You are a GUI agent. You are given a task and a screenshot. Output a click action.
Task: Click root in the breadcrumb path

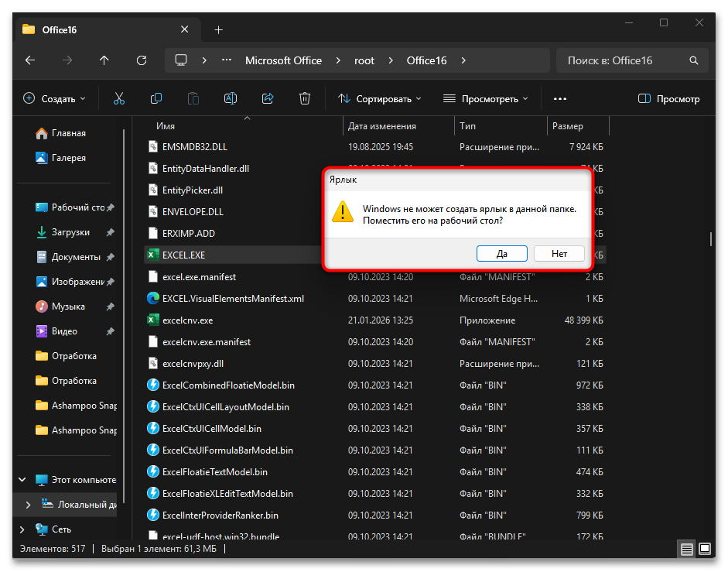(364, 60)
